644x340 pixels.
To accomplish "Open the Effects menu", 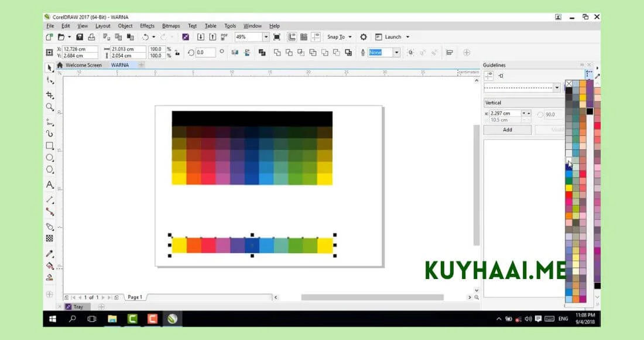I will (147, 26).
